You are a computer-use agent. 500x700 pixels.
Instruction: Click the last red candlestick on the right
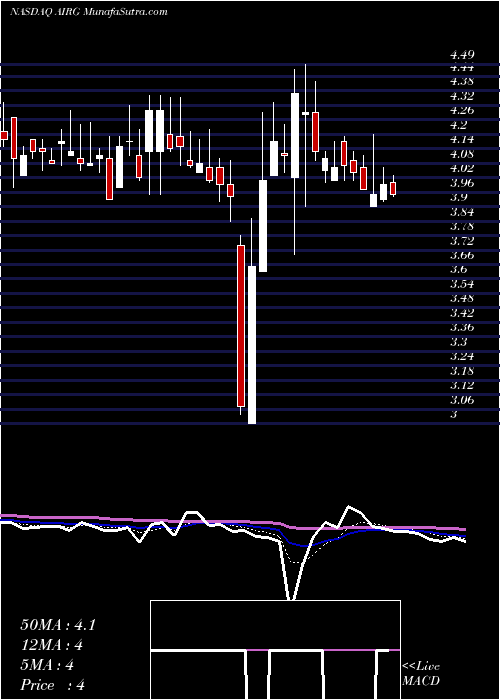tap(393, 188)
